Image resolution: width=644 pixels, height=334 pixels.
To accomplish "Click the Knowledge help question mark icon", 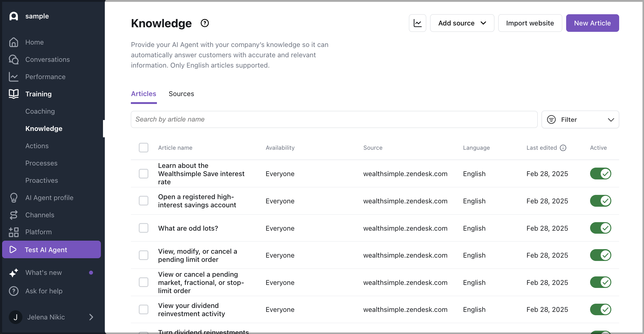I will pos(204,23).
